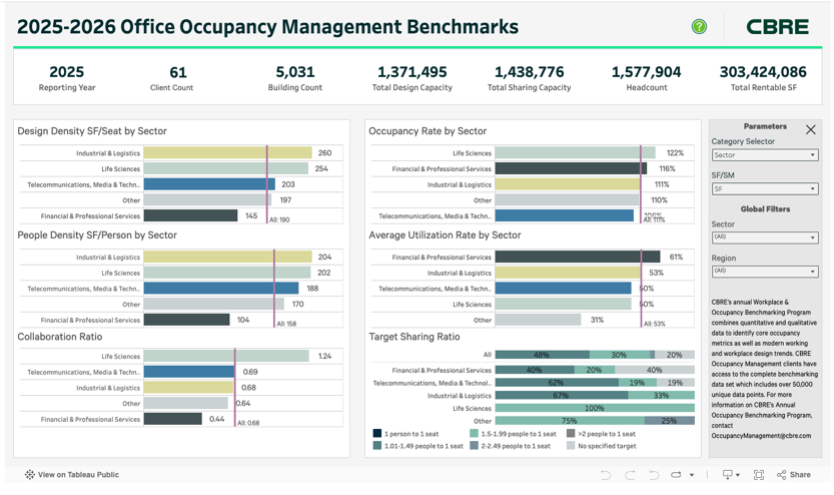This screenshot has width=834, height=495.
Task: Open the SF/SM unit dropdown
Action: [x=764, y=189]
